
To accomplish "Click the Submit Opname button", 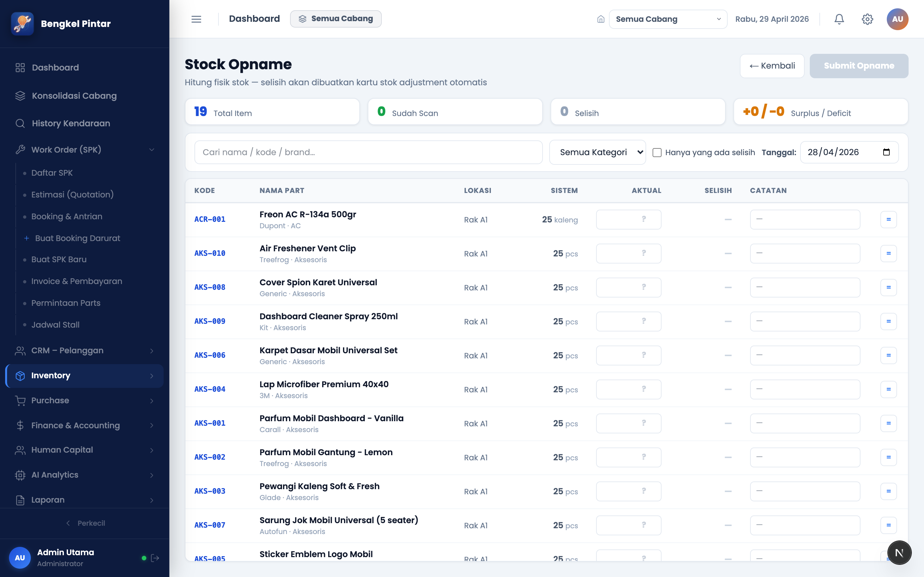I will (859, 66).
